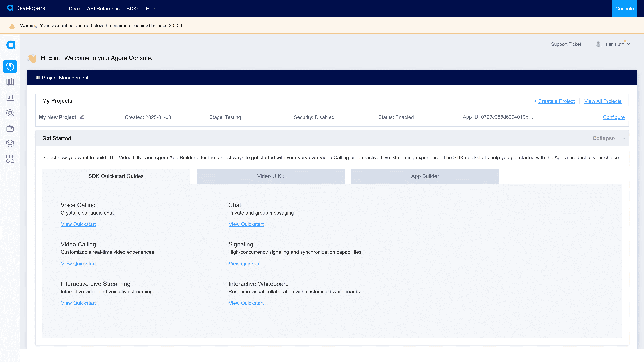This screenshot has height=362, width=644.
Task: Switch to the SDK Quickstart Guides tab
Action: [116, 176]
